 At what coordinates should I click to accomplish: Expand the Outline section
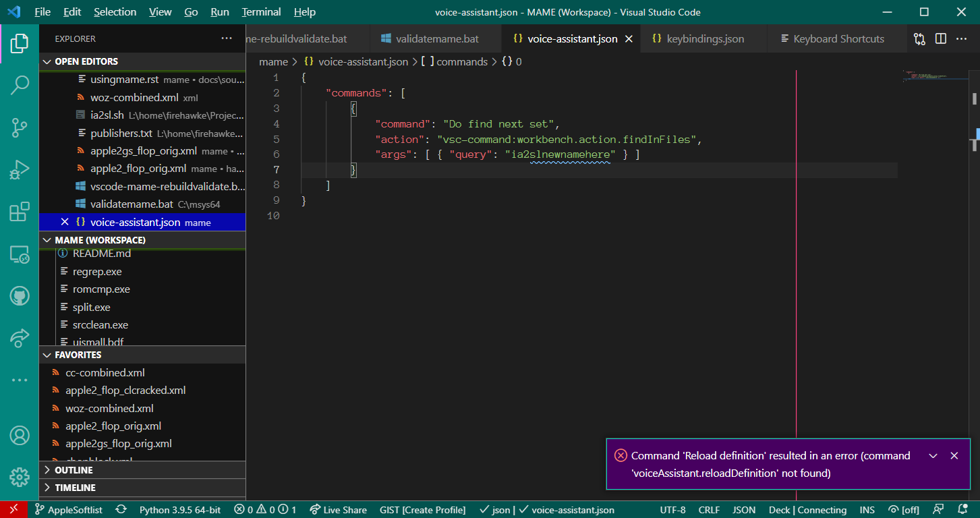[47, 470]
